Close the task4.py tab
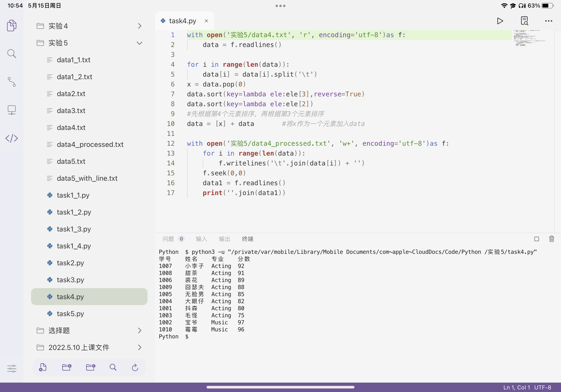Viewport: 561px width, 392px height. (206, 21)
